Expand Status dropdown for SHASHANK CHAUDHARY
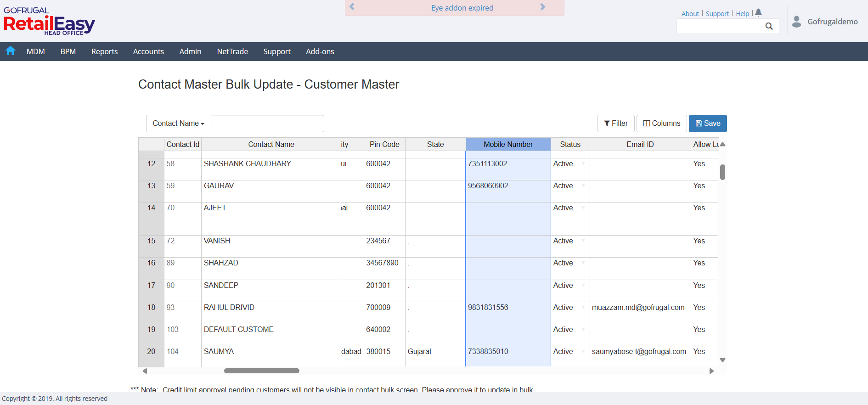868x405 pixels. 583,164
